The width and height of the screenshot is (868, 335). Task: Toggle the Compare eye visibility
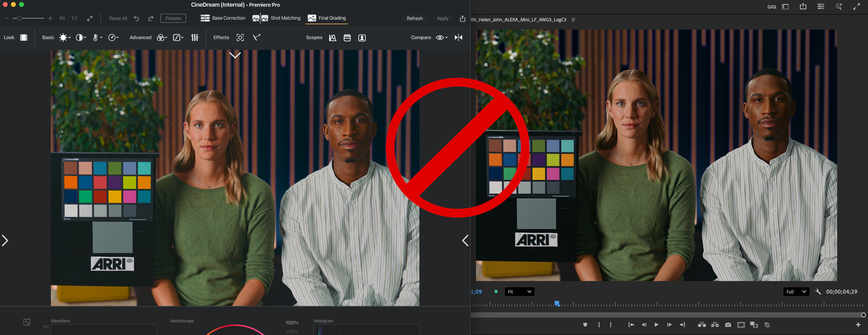[x=440, y=37]
